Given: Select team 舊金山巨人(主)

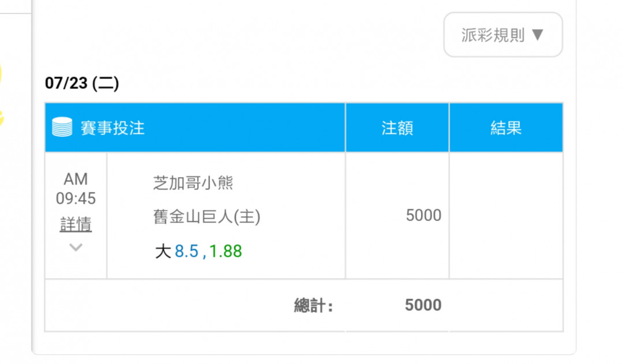Looking at the screenshot, I should (207, 217).
